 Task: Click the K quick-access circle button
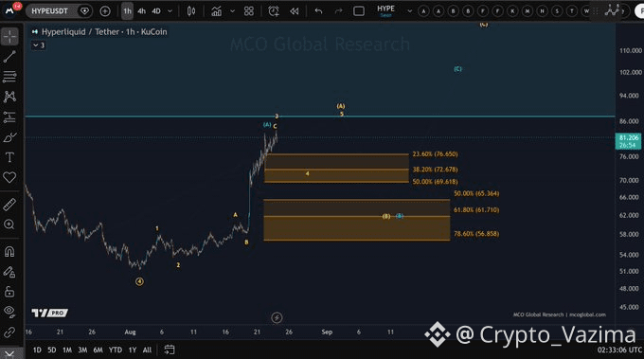pyautogui.click(x=512, y=11)
